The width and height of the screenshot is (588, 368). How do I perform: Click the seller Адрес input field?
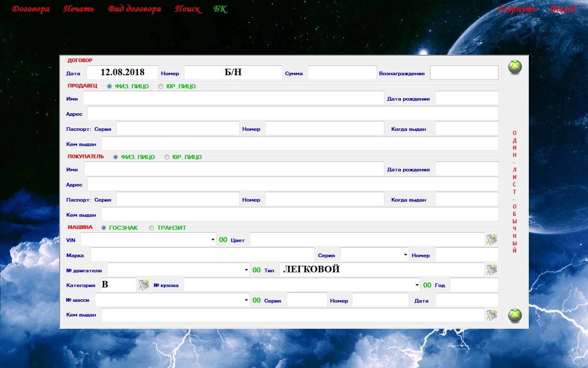click(293, 113)
